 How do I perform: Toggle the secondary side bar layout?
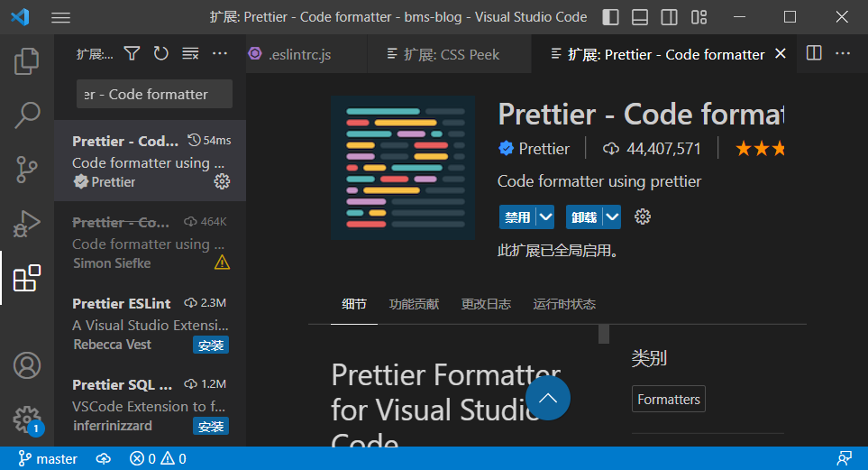[x=669, y=17]
